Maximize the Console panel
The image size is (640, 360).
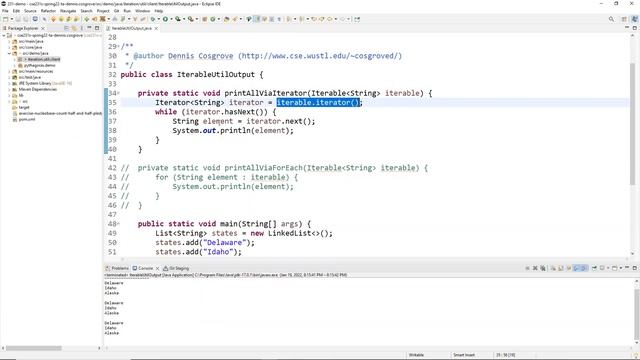635,268
